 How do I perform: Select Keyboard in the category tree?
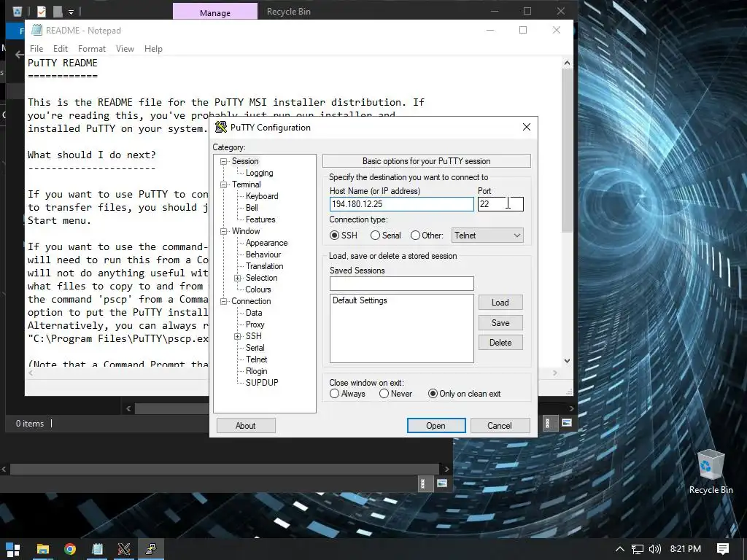[262, 196]
